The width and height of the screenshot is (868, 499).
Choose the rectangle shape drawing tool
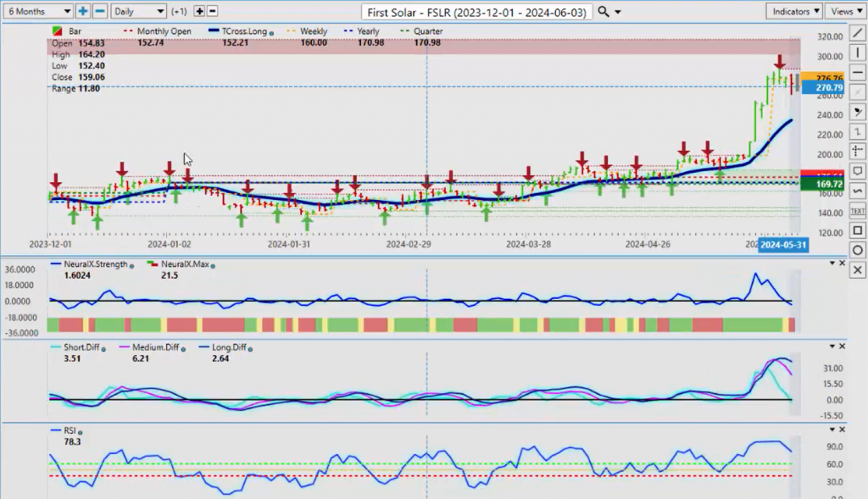[856, 230]
